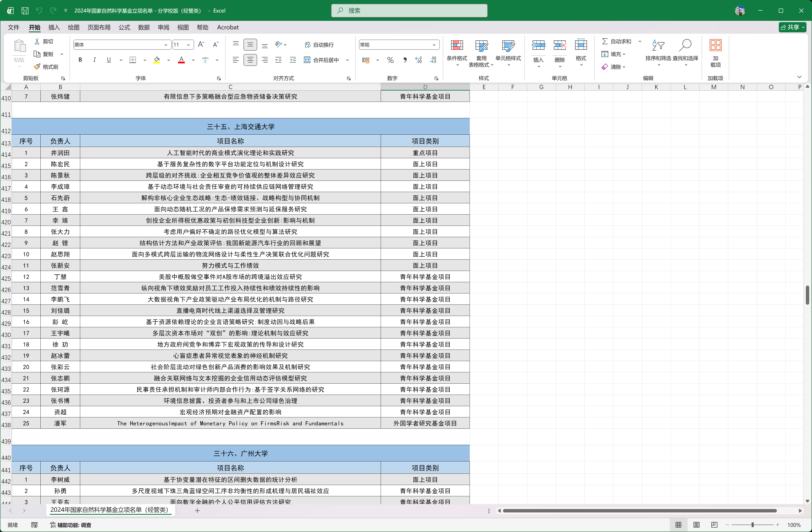Add a new sheet with plus button
This screenshot has width=812, height=532.
click(x=197, y=511)
